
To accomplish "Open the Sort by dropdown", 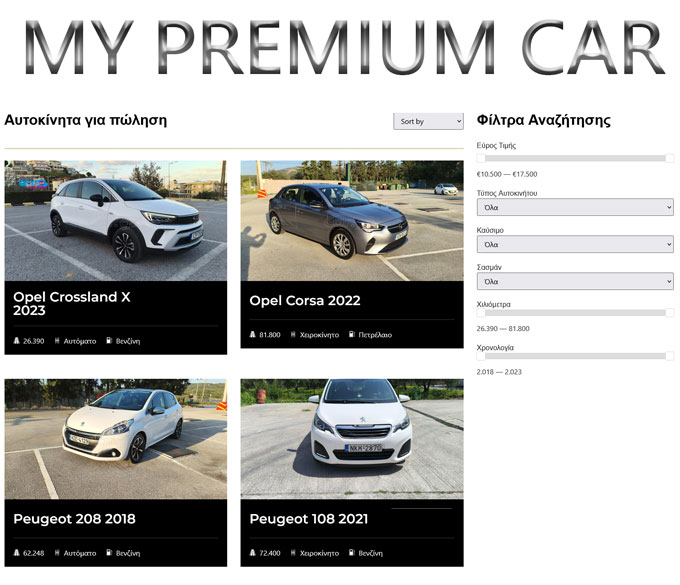I will 428,121.
